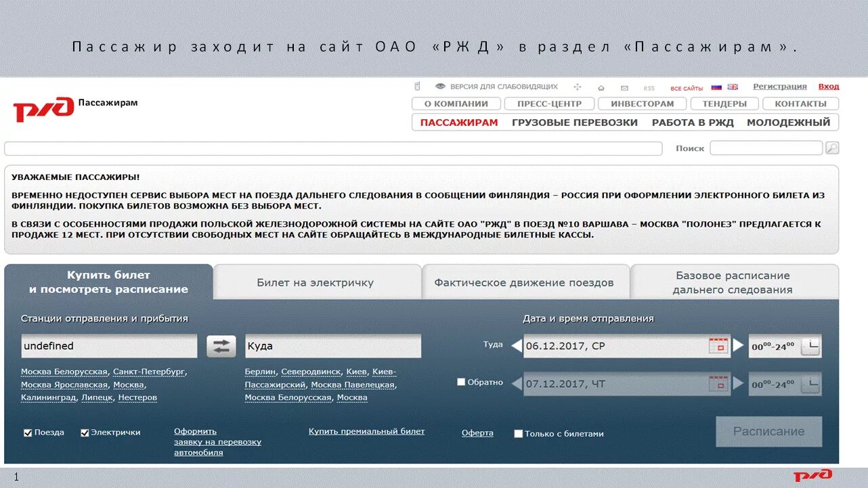Open calendar for the Обратно date

(x=718, y=384)
